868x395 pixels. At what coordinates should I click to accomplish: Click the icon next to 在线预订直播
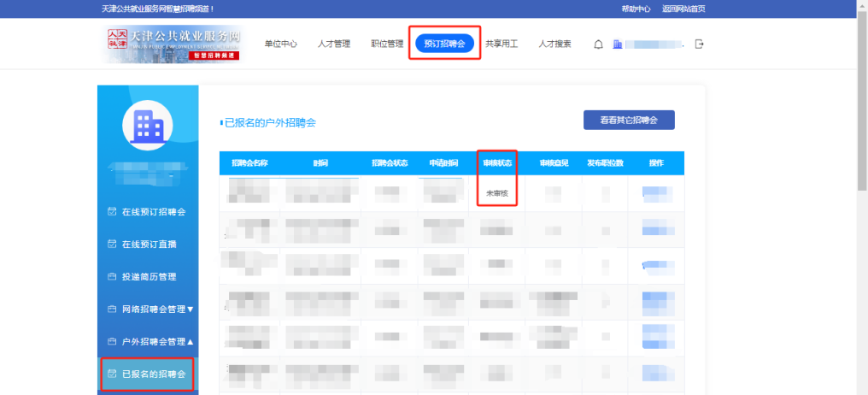click(111, 244)
